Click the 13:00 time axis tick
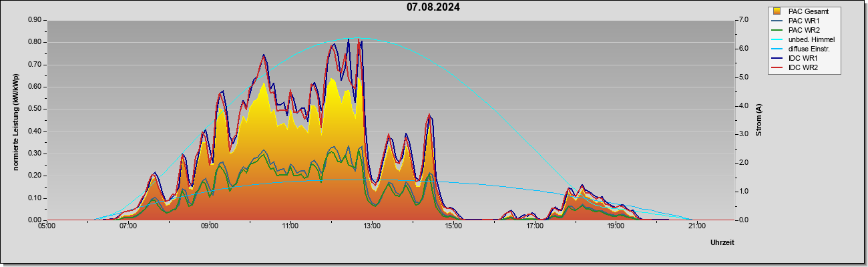 point(372,226)
